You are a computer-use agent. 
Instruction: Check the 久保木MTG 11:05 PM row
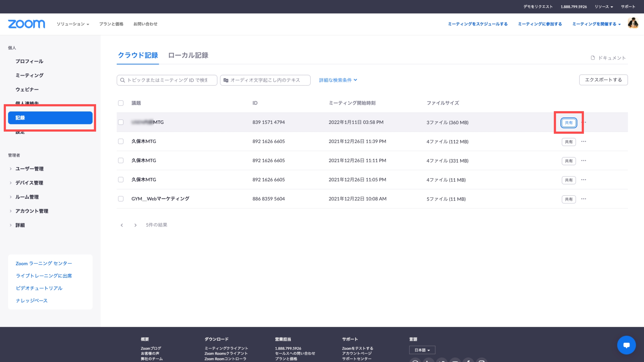[x=121, y=179]
